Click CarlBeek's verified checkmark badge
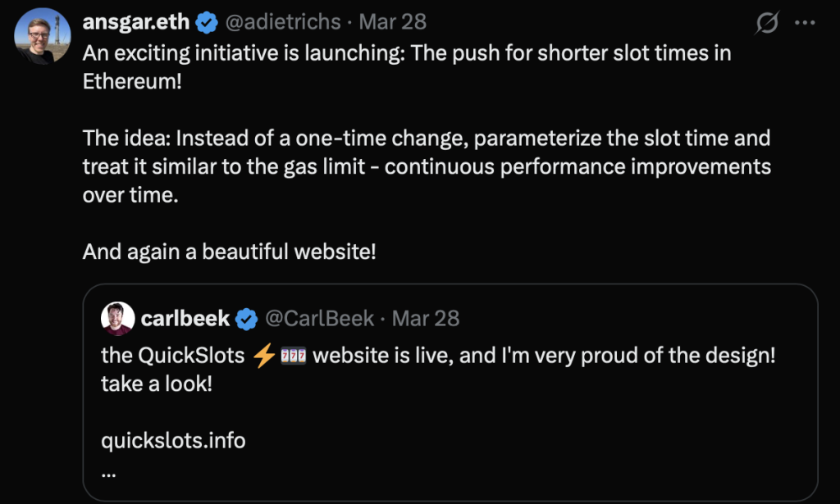Viewport: 840px width, 504px height. coord(244,319)
